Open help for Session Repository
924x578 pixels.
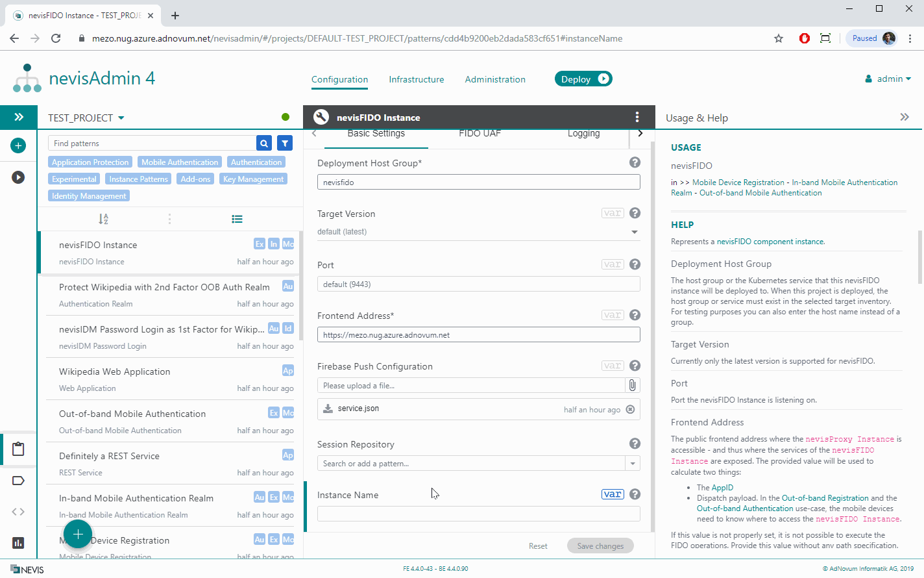(x=635, y=444)
